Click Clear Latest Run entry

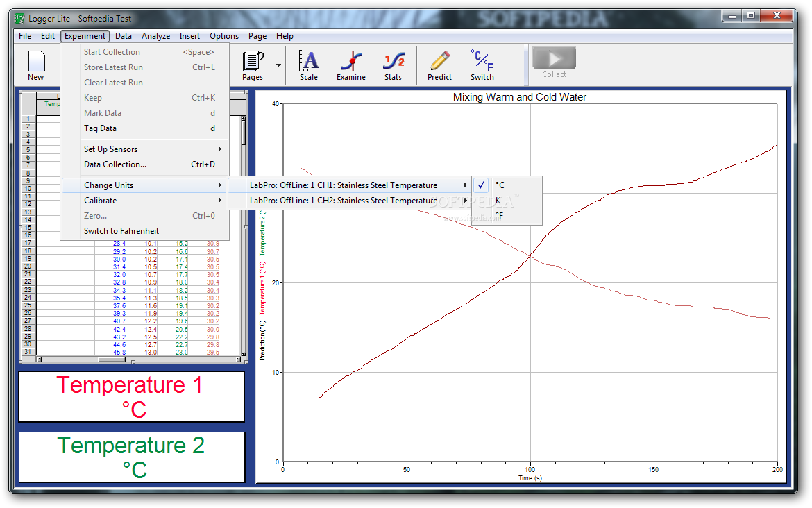tap(144, 83)
